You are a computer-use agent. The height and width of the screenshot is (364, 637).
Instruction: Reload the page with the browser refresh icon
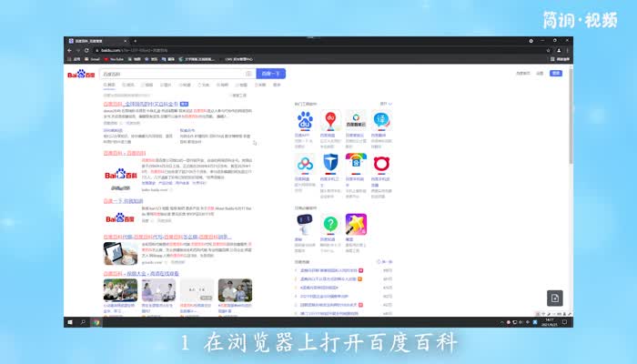pyautogui.click(x=88, y=49)
